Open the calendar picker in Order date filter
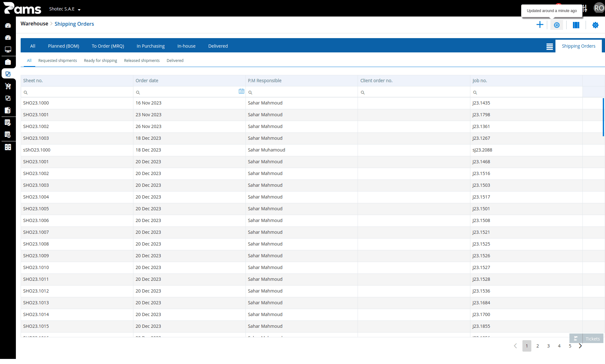Screen dimensions: 605x364 click(241, 91)
